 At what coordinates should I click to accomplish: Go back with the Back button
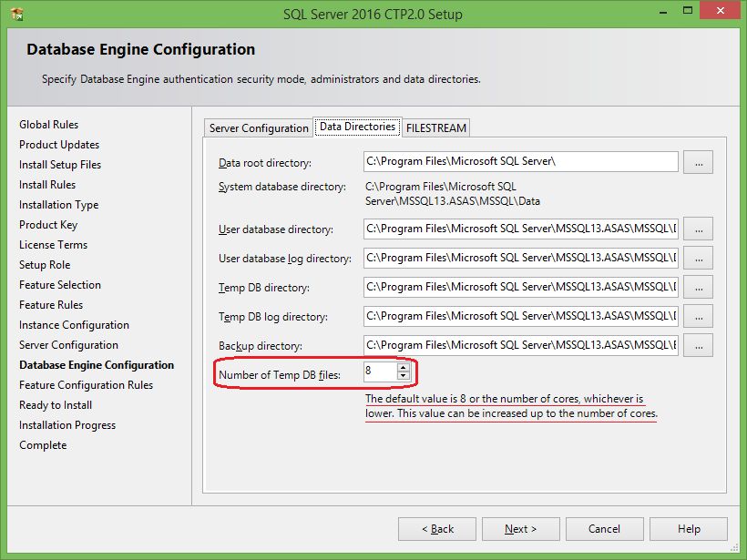(437, 529)
